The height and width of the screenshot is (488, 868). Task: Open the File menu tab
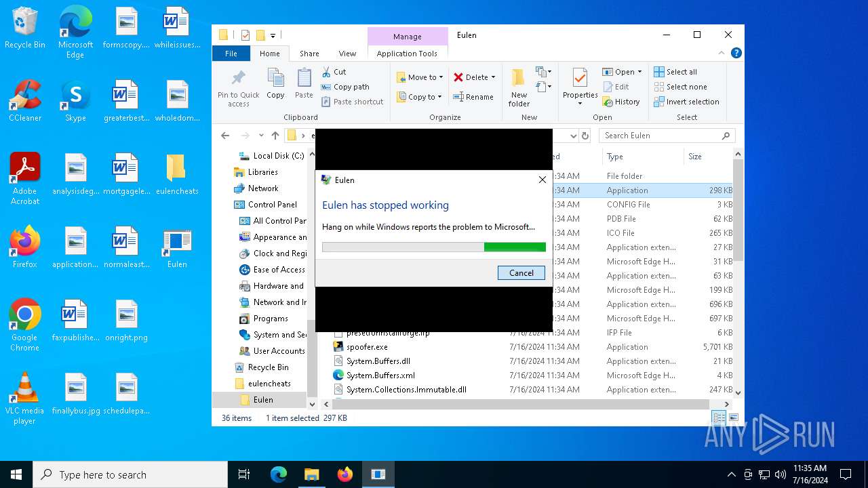(231, 54)
